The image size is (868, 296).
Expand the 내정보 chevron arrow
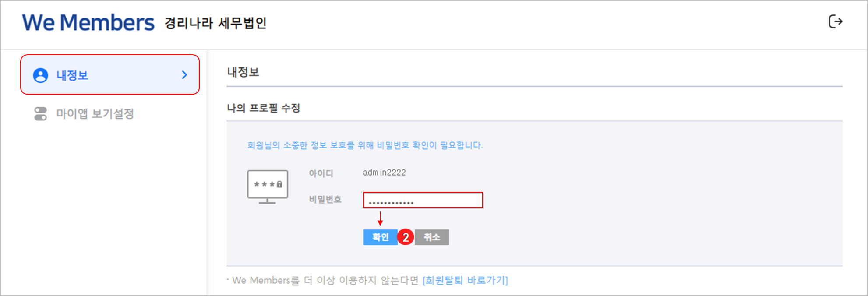point(184,75)
